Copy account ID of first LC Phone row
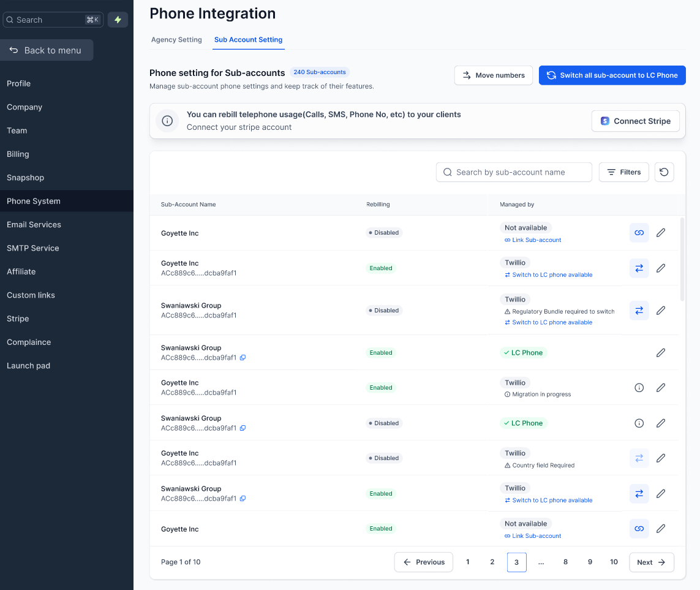The height and width of the screenshot is (590, 700). 243,358
